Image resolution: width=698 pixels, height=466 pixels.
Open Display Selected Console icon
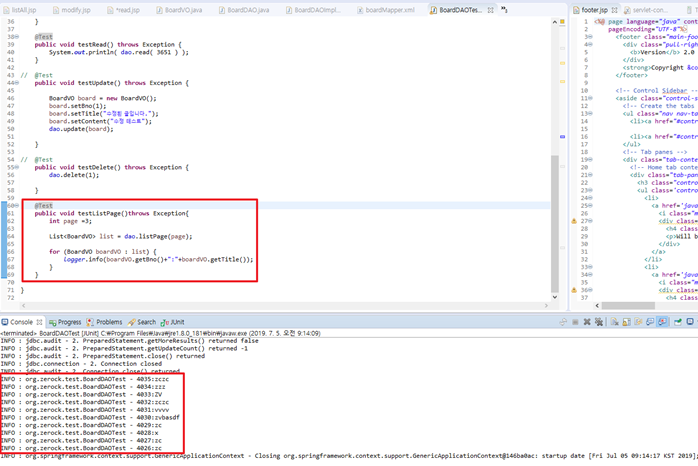[690, 321]
